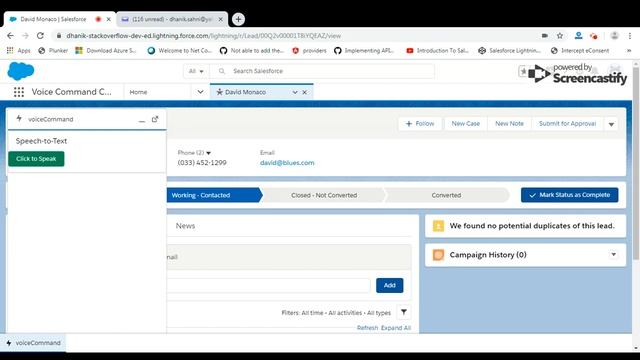
Task: Click the browser address bar URL
Action: (x=203, y=36)
